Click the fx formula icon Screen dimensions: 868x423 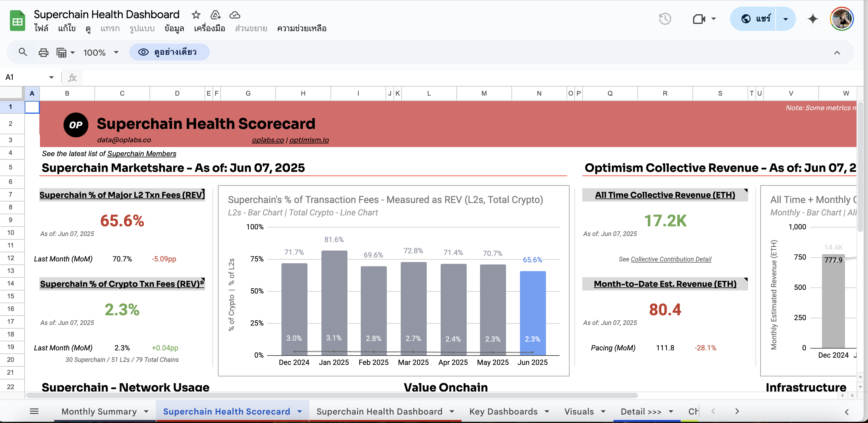[72, 77]
